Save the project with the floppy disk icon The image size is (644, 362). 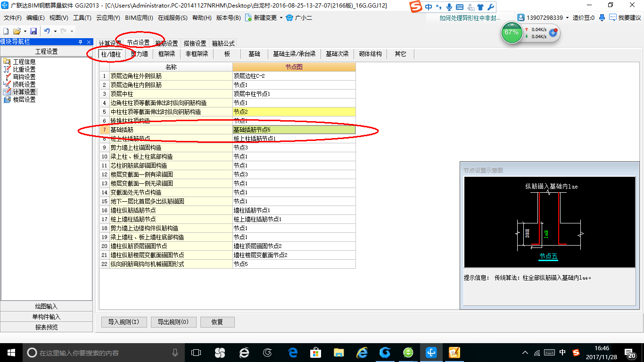click(33, 31)
